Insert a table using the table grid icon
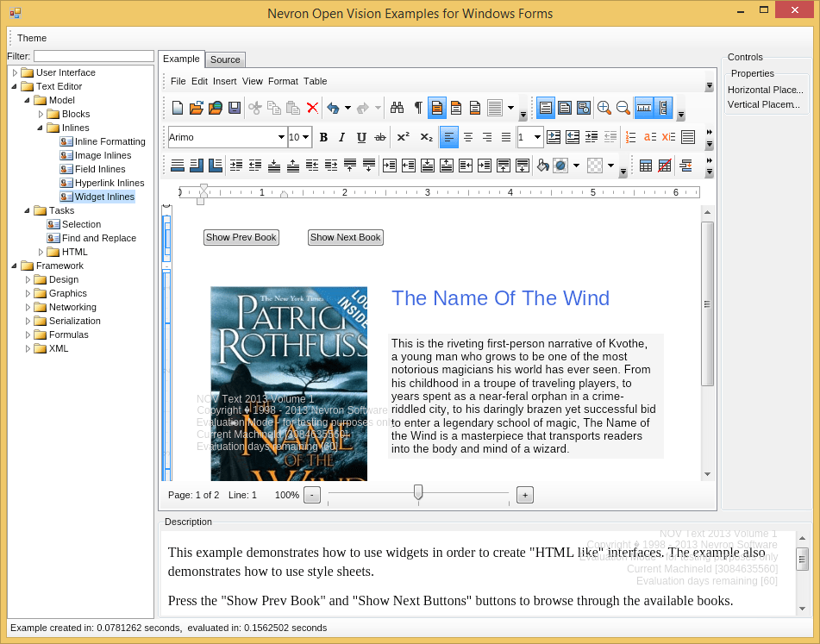Screen dimensions: 820x644 (x=646, y=166)
